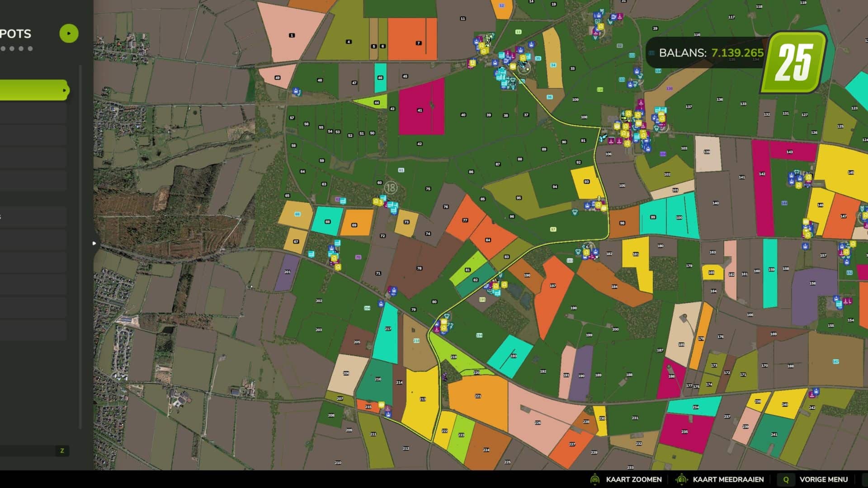Click the Z key hint in the sidebar

tap(62, 450)
